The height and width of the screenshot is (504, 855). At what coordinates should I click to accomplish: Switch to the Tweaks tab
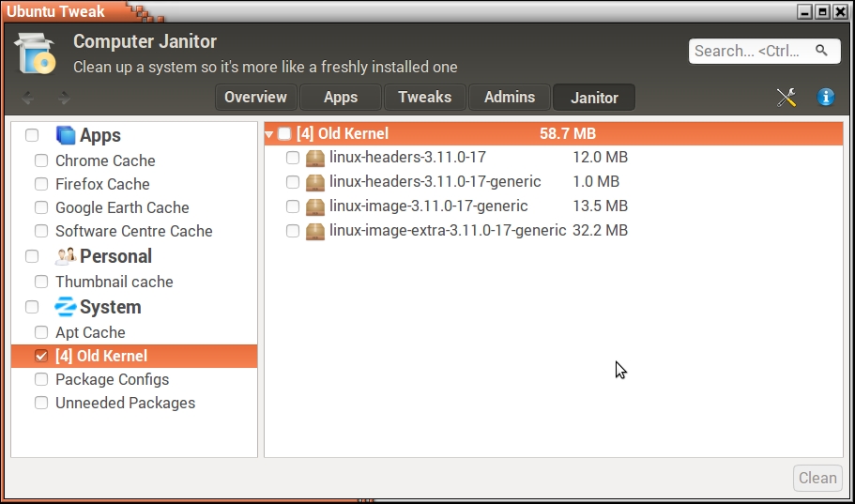pyautogui.click(x=424, y=98)
